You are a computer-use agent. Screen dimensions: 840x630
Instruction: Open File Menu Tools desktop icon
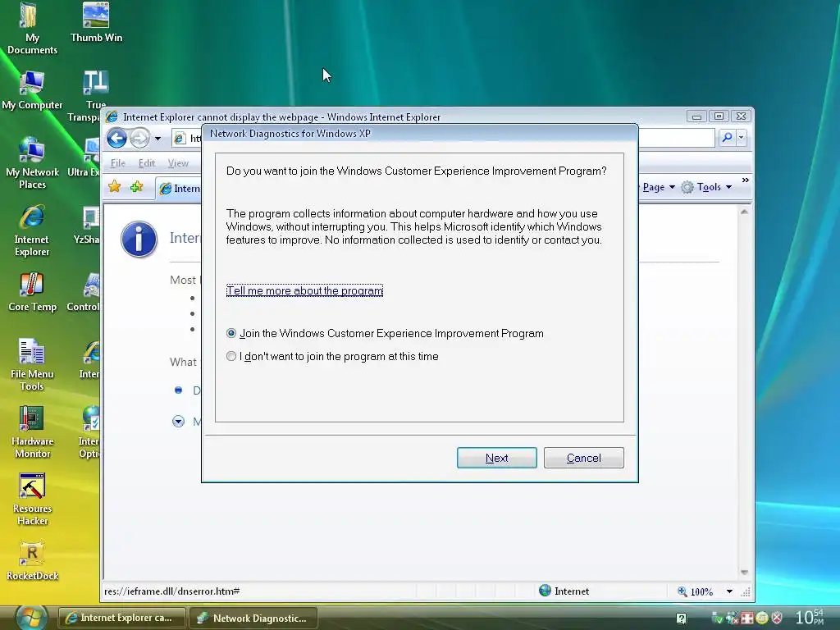click(32, 365)
